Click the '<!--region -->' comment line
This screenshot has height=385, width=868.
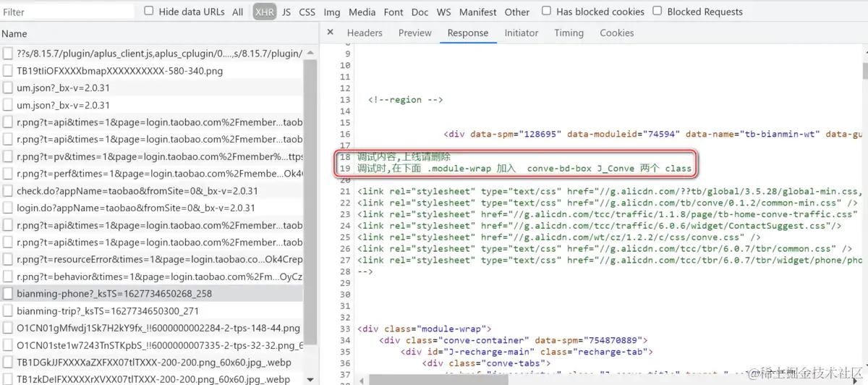tap(405, 100)
